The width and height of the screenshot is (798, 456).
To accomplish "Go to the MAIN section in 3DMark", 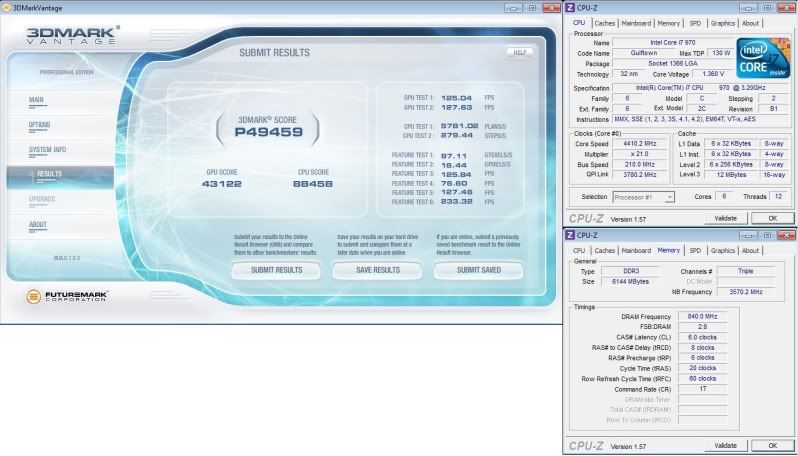I will [x=36, y=100].
